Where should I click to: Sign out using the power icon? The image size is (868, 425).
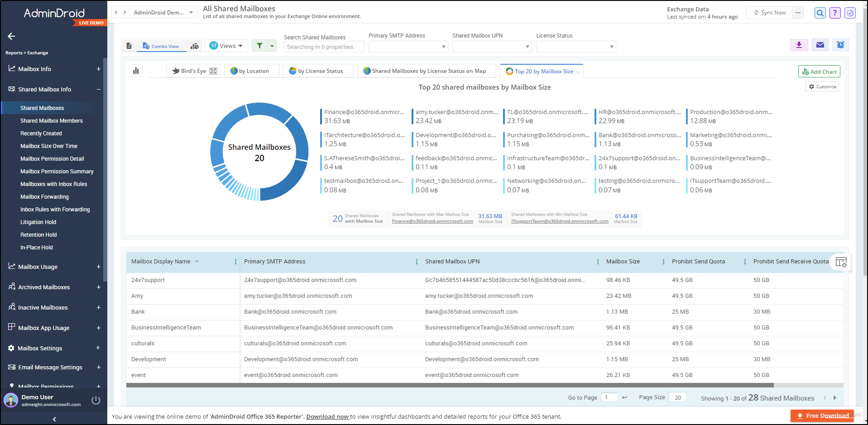tap(96, 400)
